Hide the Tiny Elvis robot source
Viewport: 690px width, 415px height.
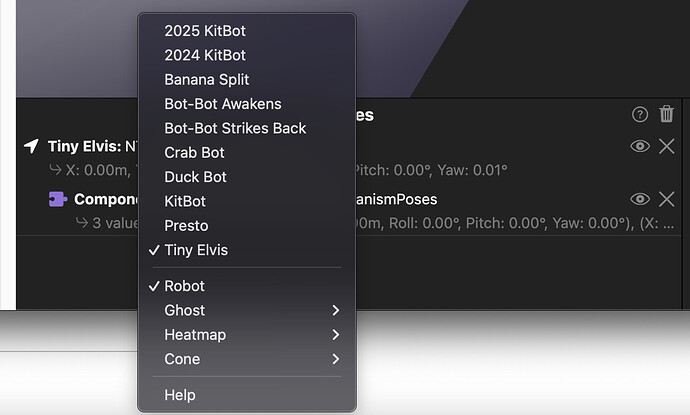(640, 146)
